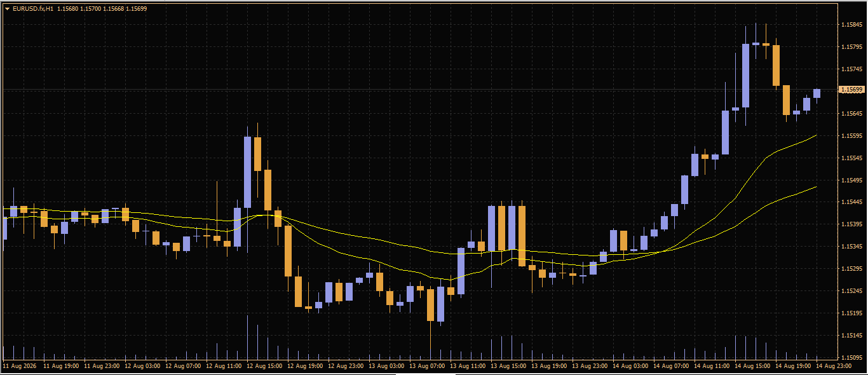The image size is (868, 375).
Task: Click the 13 Aug 19:00 time label
Action: 549,367
